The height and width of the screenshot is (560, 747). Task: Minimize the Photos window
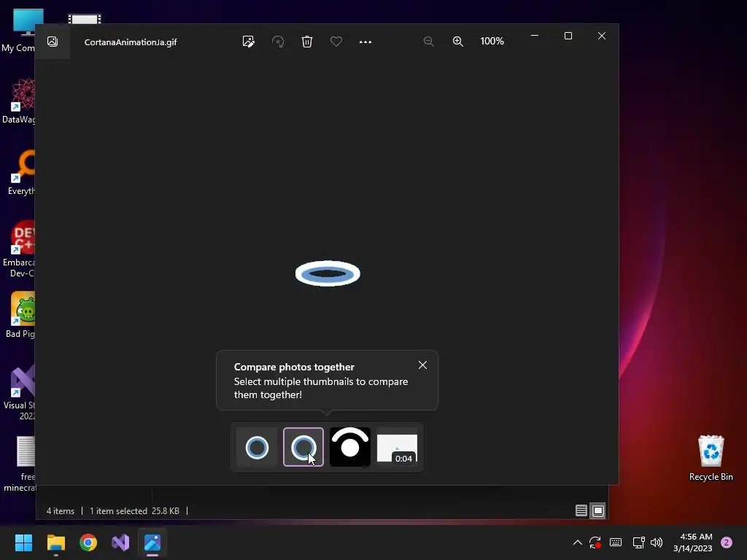[x=535, y=36]
